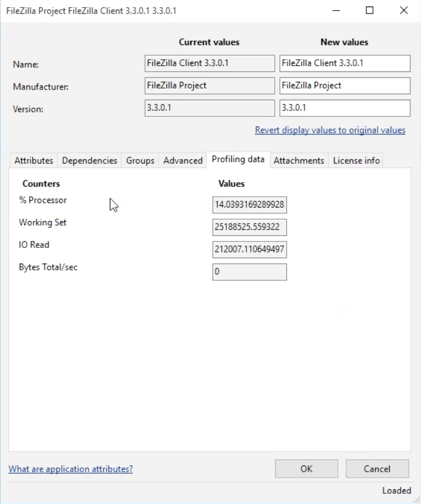This screenshot has height=504, width=421.
Task: Click the Counters column heading
Action: 41,184
